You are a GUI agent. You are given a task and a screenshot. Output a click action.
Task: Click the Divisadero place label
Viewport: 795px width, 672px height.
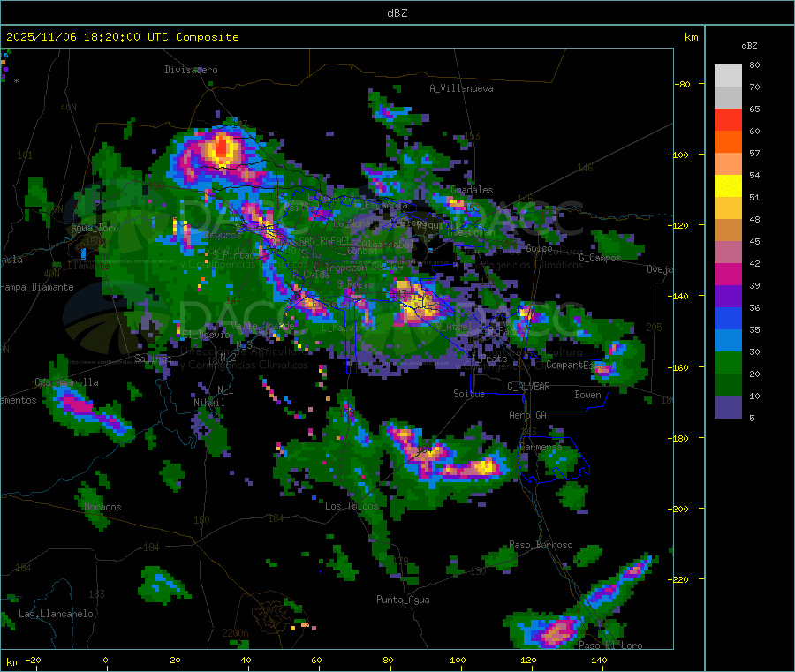191,70
